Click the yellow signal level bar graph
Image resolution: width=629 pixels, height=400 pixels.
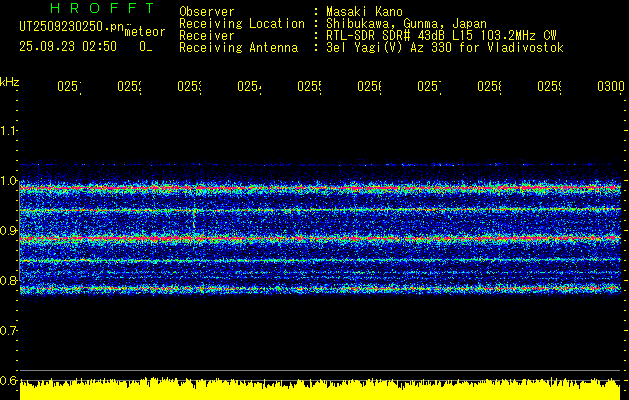point(320,389)
